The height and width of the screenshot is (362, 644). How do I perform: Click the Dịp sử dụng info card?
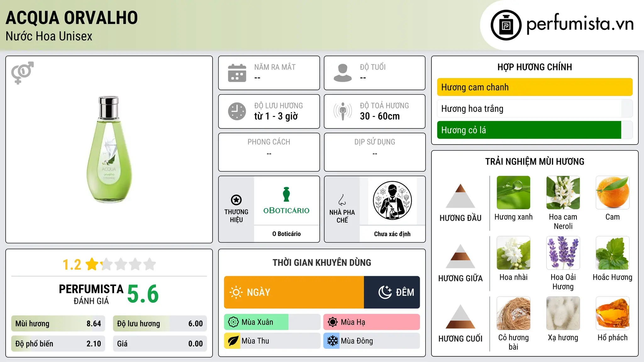point(375,152)
